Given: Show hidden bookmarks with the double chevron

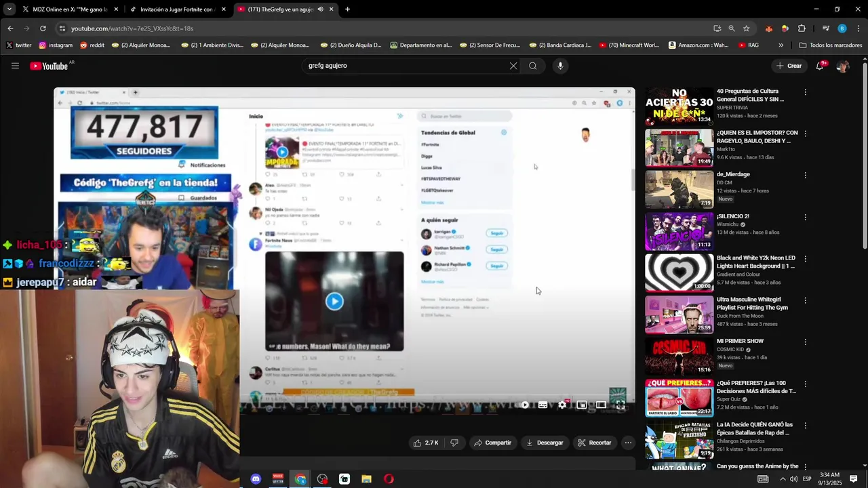Looking at the screenshot, I should (781, 45).
